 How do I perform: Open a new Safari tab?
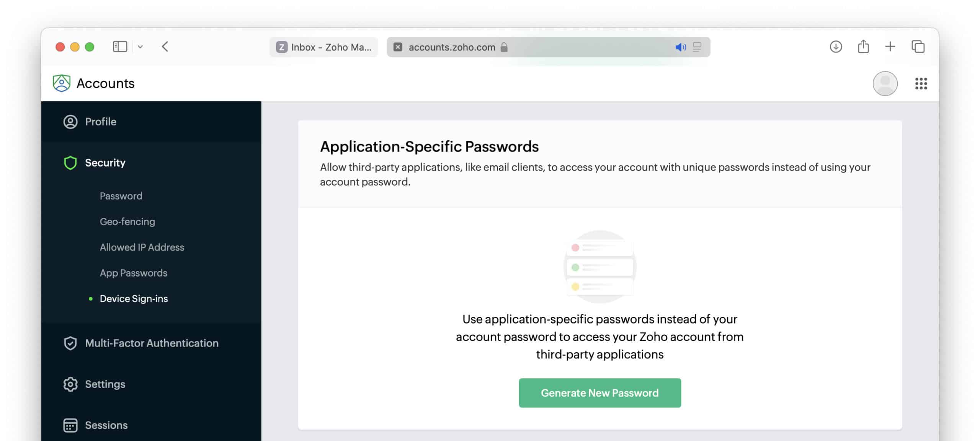pos(890,47)
